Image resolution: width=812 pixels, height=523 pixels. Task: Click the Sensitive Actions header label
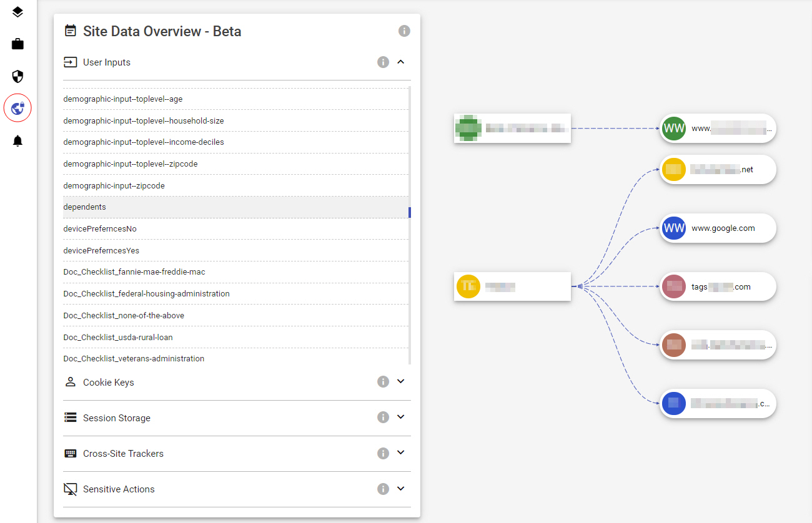click(119, 489)
